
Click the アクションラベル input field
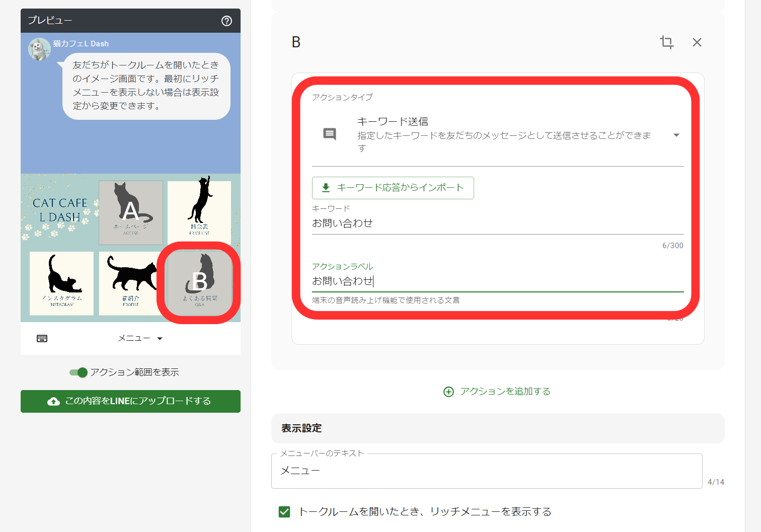tap(453, 281)
